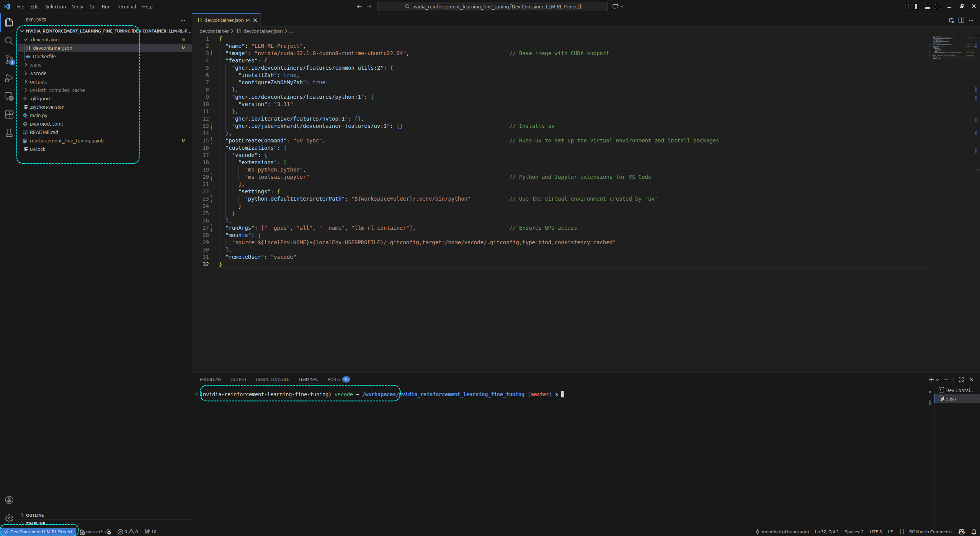Expand the OUTLINE section

point(35,515)
